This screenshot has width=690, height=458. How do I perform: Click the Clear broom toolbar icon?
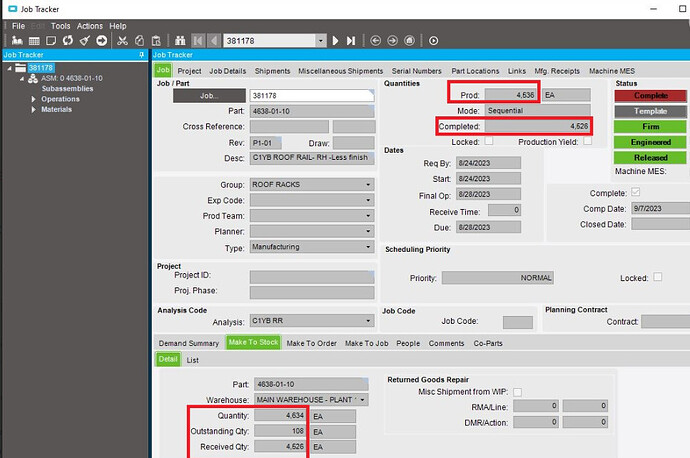[84, 40]
